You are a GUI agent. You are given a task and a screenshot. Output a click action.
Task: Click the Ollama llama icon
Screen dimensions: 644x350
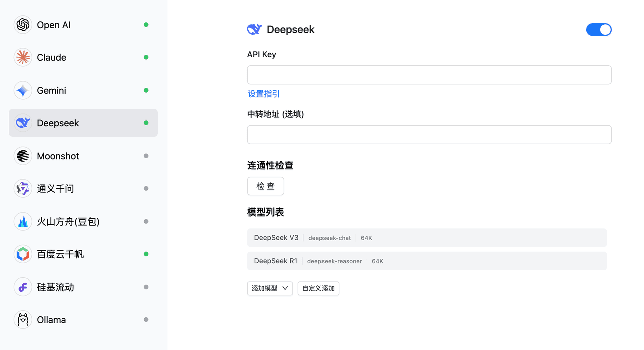23,319
